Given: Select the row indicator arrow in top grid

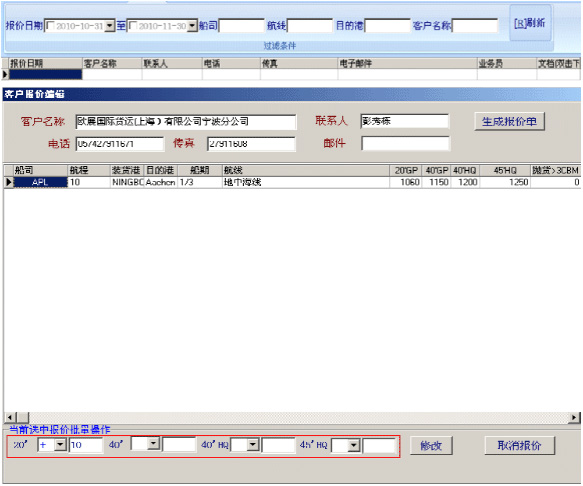Looking at the screenshot, I should [x=5, y=74].
